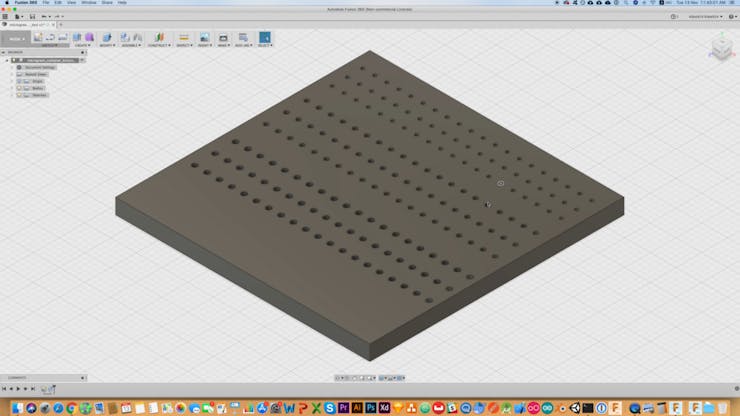The height and width of the screenshot is (416, 740).
Task: Toggle the root component activate radio button
Action: tap(82, 60)
